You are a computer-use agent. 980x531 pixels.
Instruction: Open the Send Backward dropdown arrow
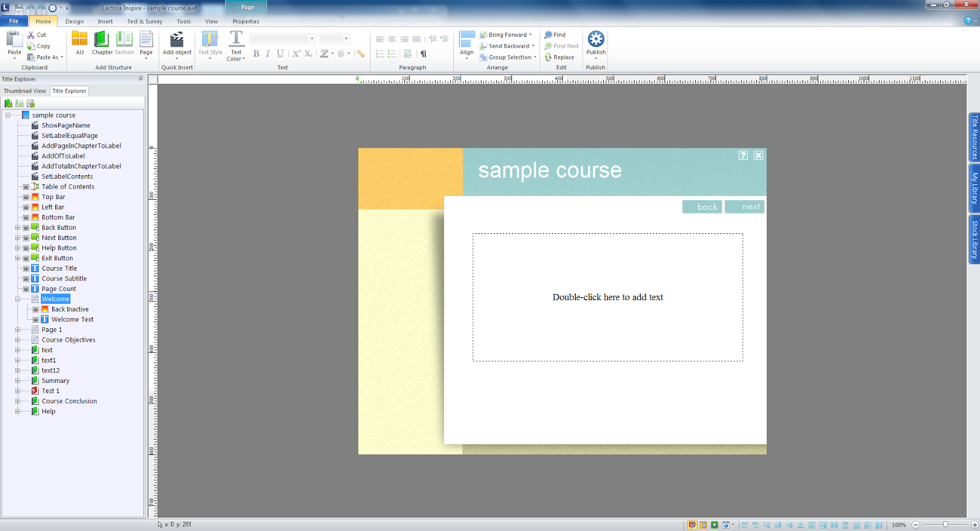click(533, 46)
